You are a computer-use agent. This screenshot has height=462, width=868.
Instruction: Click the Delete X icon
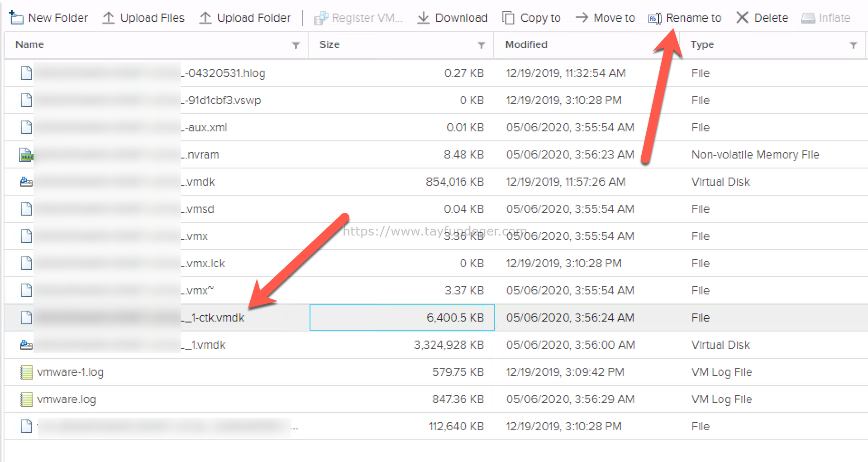742,18
